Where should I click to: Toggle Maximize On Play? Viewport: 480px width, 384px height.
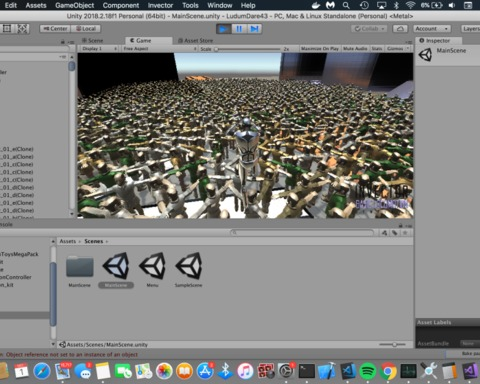(320, 49)
